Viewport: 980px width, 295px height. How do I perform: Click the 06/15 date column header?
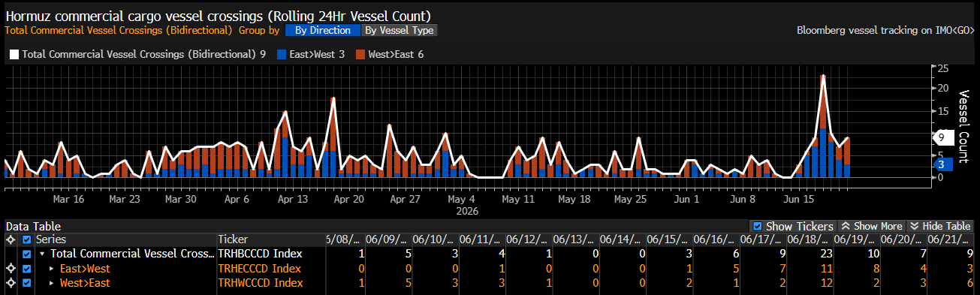668,239
